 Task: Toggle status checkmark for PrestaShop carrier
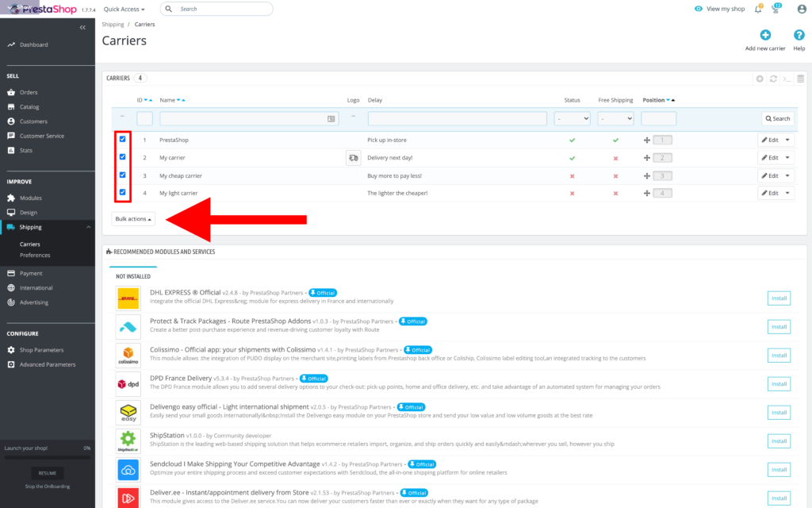tap(573, 140)
